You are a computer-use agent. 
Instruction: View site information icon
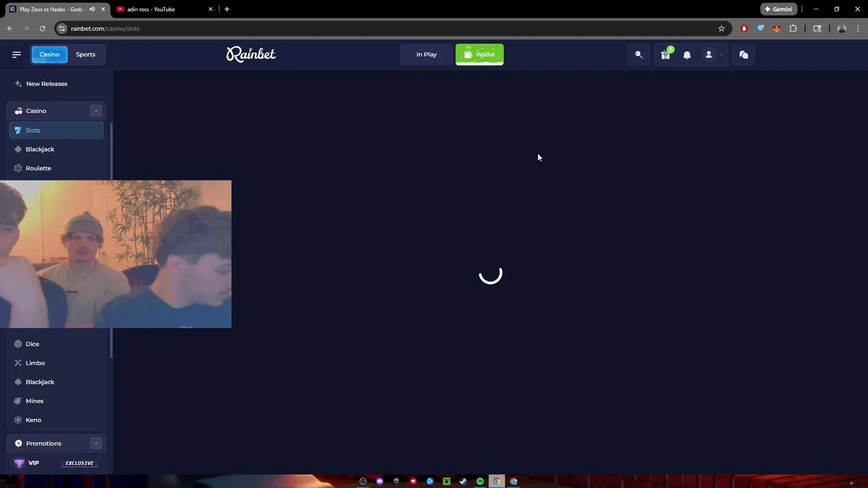(62, 28)
